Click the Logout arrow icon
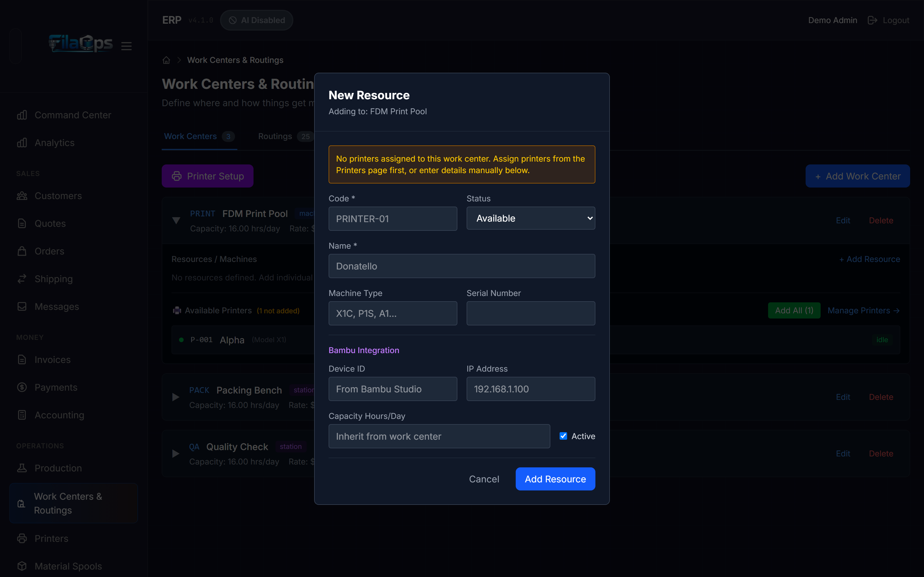This screenshot has height=577, width=924. point(872,20)
